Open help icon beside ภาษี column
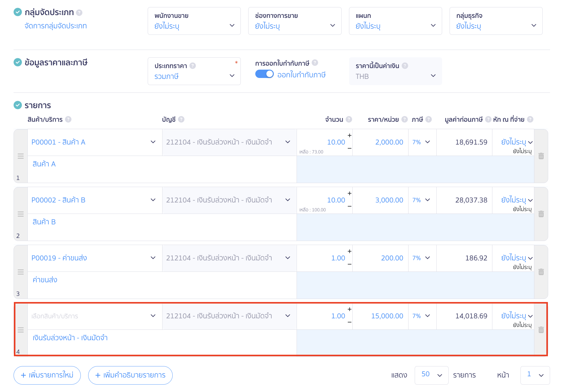The width and height of the screenshot is (563, 392). (429, 119)
